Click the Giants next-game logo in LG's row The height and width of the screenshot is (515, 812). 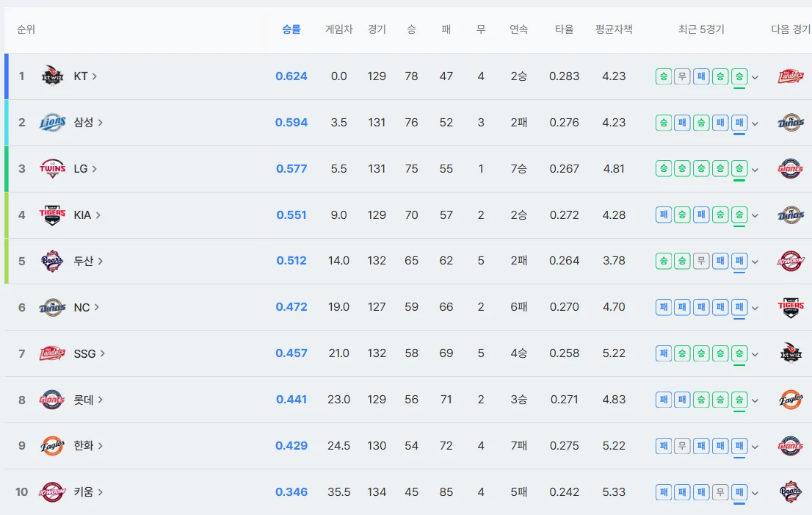point(791,168)
